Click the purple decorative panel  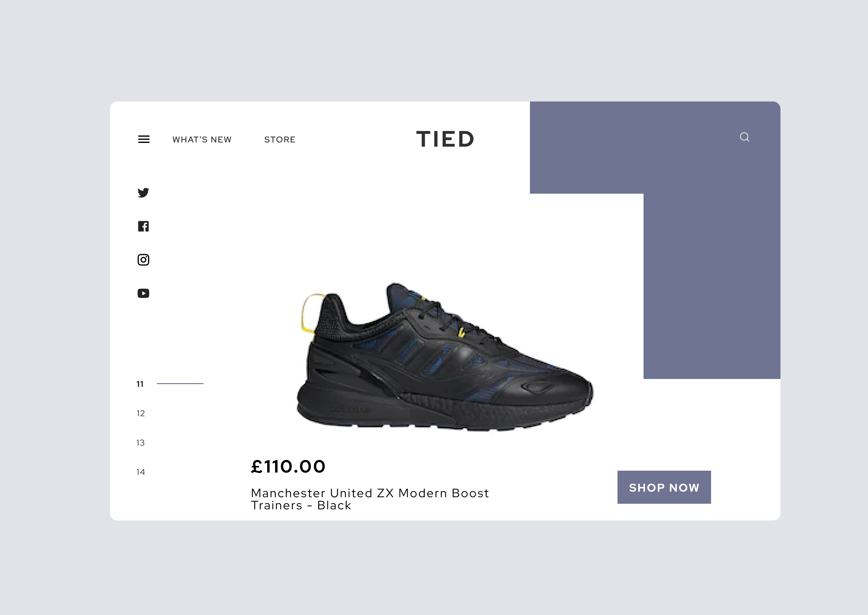pyautogui.click(x=712, y=240)
